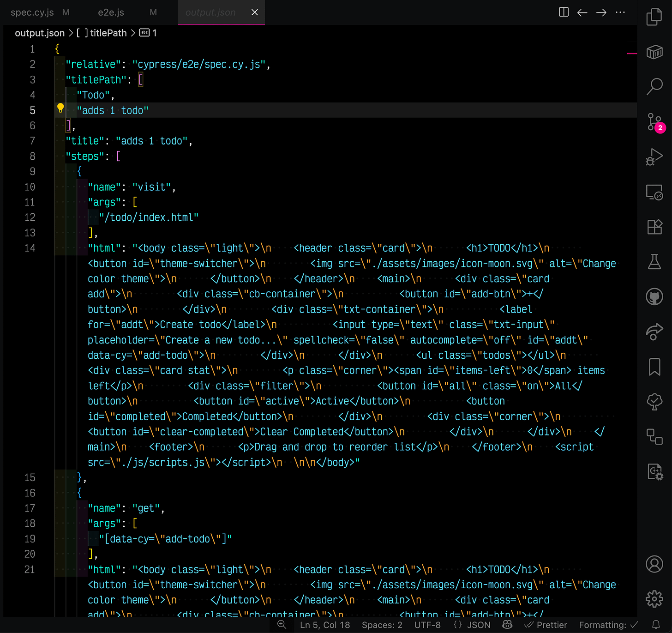Open the Search view

pos(654,86)
